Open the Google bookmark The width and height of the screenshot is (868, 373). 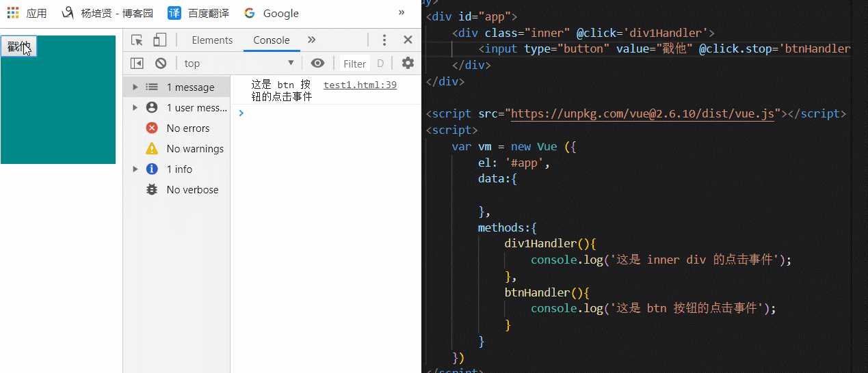271,13
